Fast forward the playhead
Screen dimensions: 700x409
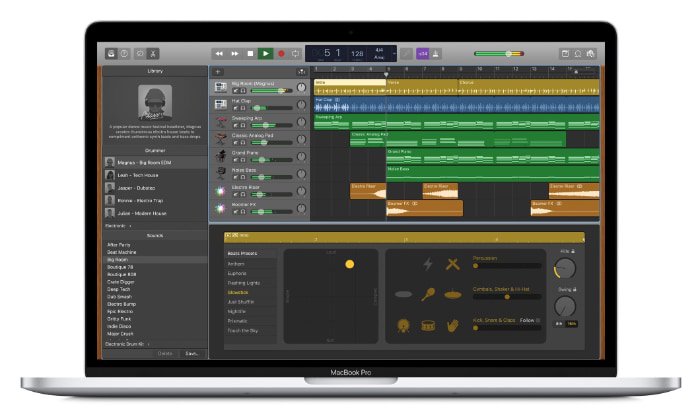[x=235, y=54]
